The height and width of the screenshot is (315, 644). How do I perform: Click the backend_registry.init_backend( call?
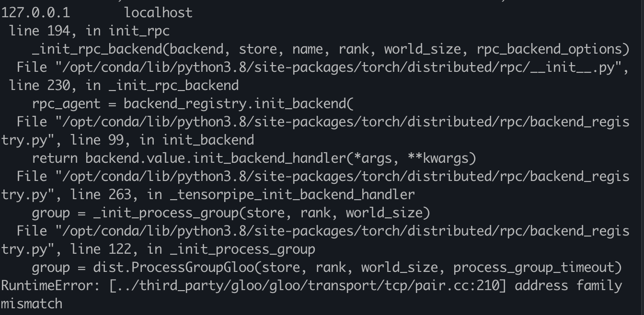(x=238, y=104)
